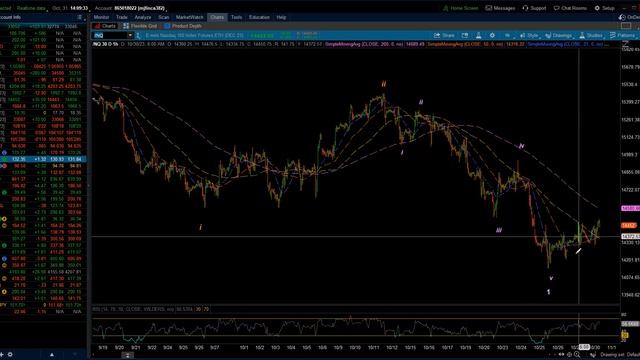
Task: Open chart settings gear icon
Action: (492, 36)
